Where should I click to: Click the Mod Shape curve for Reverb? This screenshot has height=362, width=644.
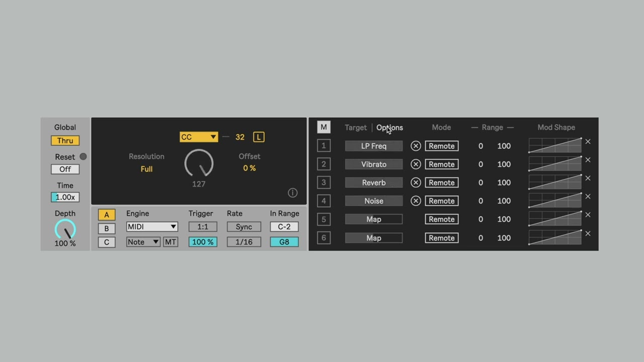point(555,182)
